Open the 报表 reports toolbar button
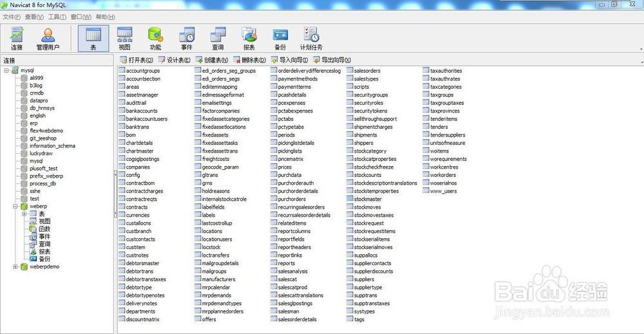This screenshot has width=644, height=334. click(249, 39)
